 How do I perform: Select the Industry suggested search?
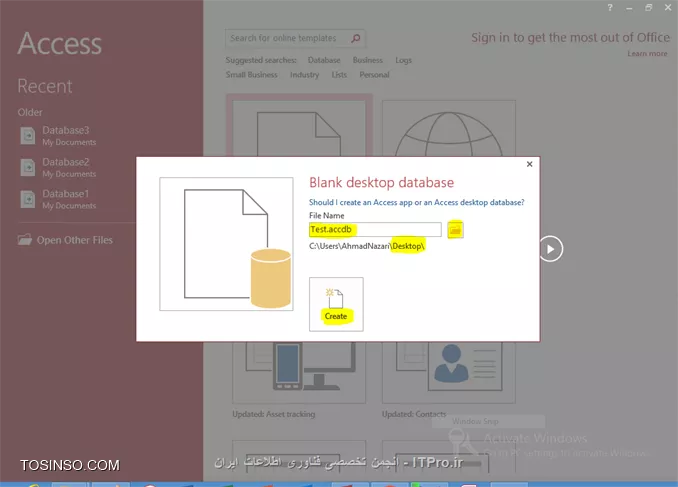coord(304,74)
